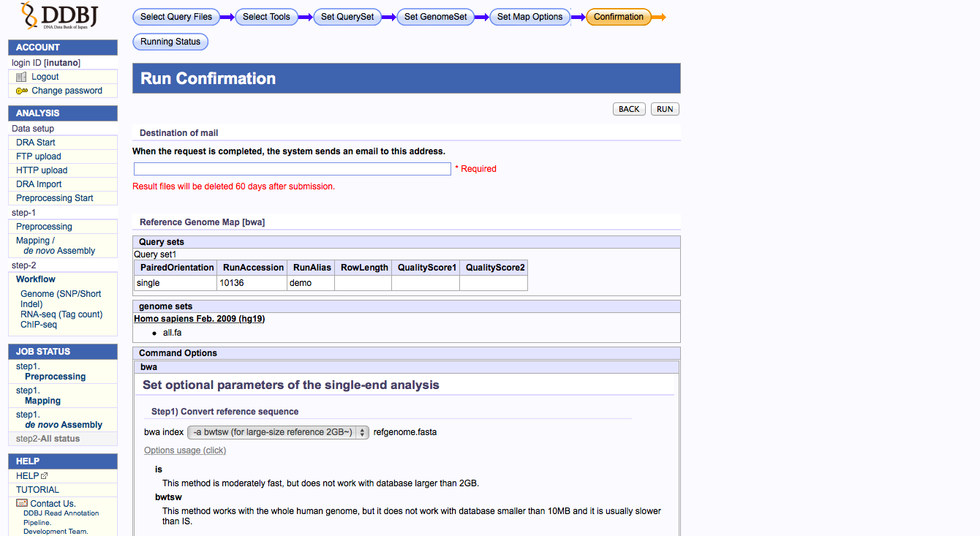
Task: Click the HELP external link icon
Action: click(45, 476)
